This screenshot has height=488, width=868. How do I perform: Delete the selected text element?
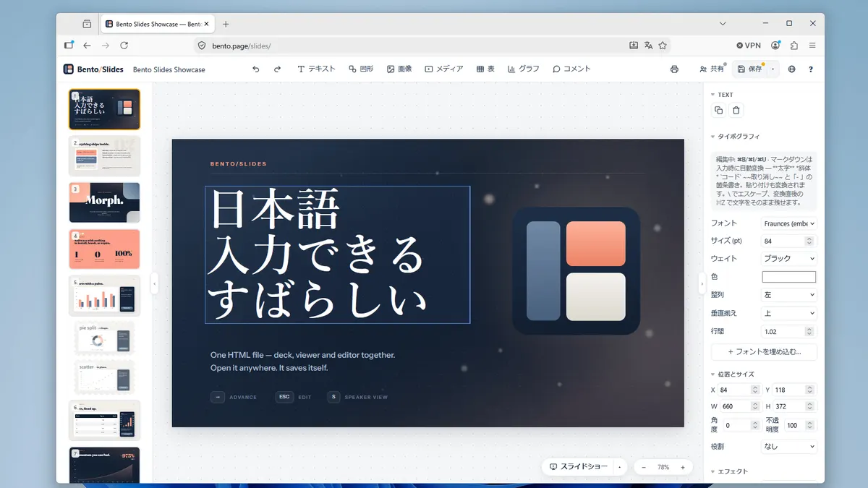tap(736, 111)
